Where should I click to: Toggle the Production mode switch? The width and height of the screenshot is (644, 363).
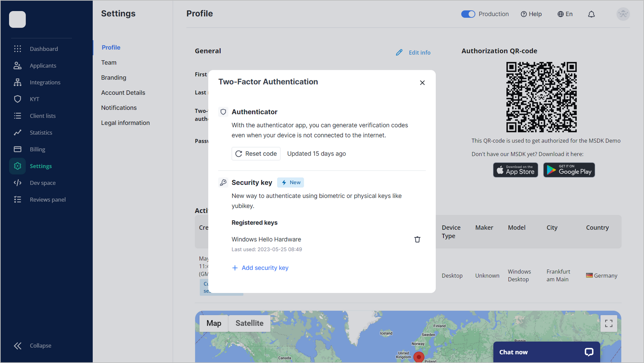click(468, 14)
